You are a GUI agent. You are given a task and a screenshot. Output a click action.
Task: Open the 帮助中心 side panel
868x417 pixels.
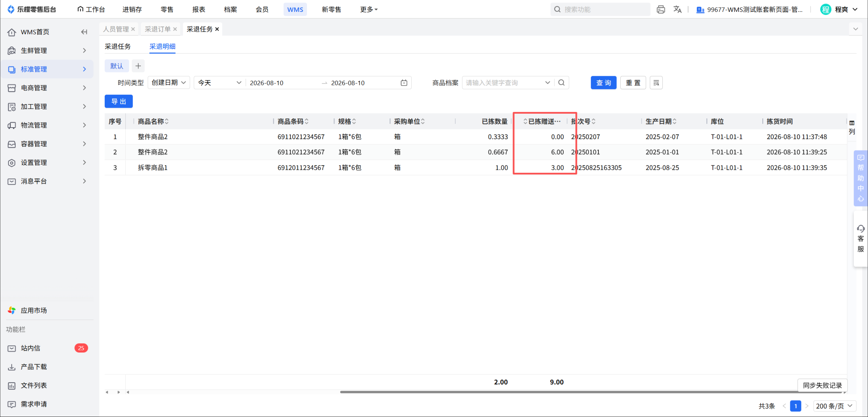(x=860, y=178)
